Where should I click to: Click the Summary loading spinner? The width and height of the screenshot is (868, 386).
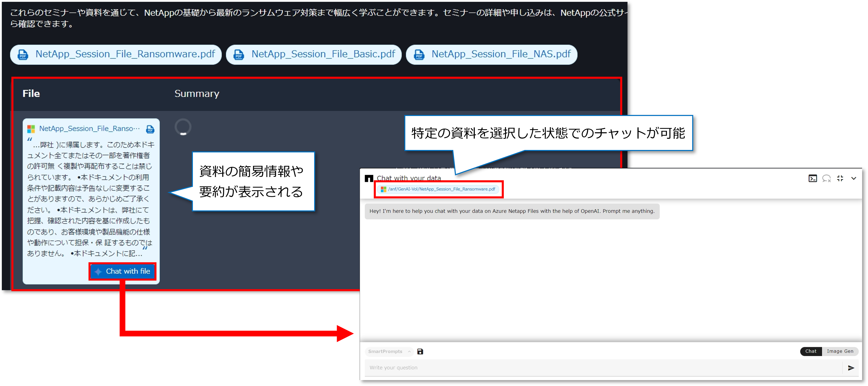point(183,127)
